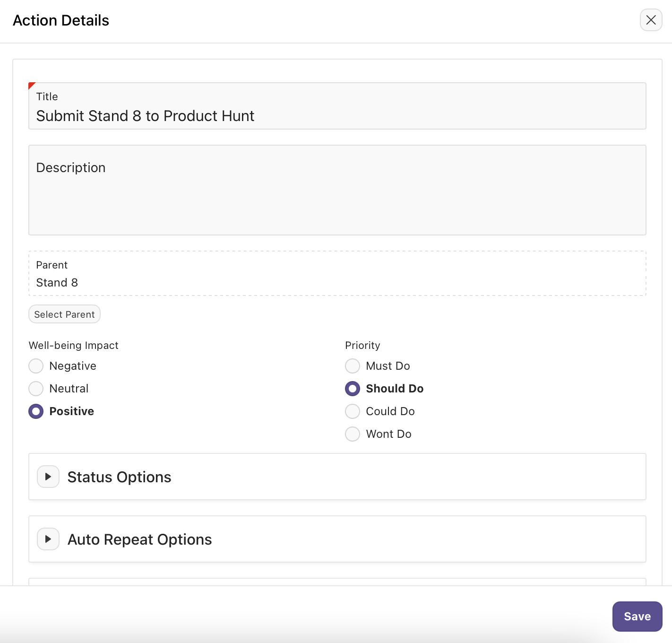Choose Should Do priority
The image size is (672, 643).
pyautogui.click(x=353, y=389)
